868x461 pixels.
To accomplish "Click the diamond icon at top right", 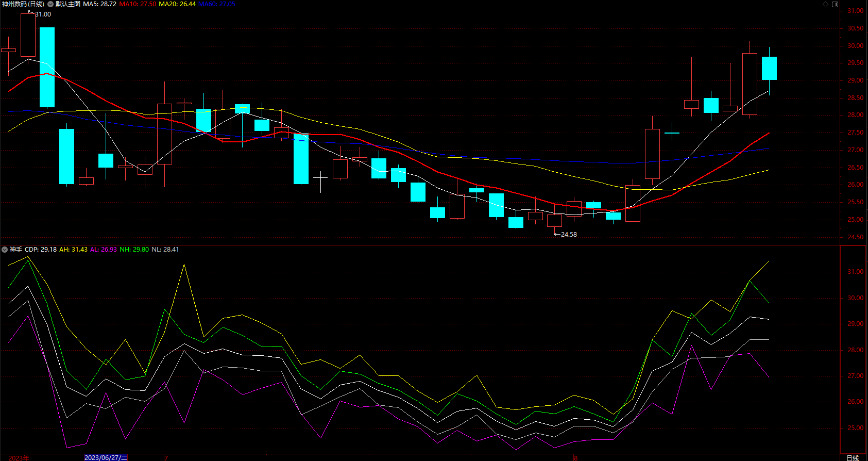I will click(825, 4).
